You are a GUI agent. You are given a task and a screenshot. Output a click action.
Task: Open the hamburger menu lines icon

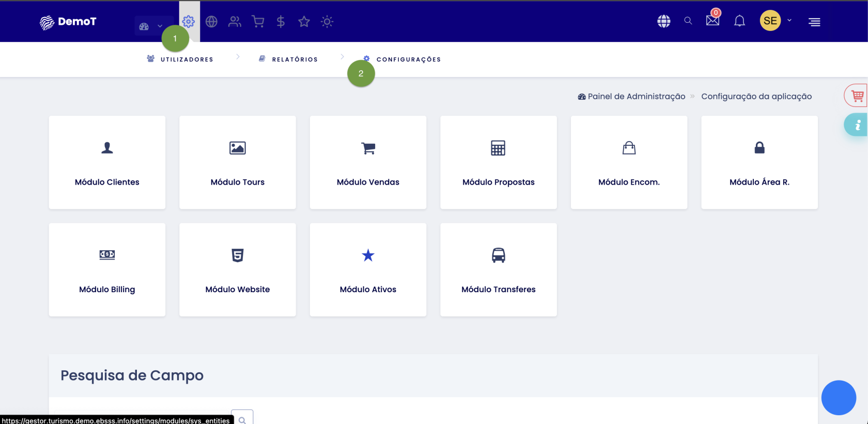(814, 22)
